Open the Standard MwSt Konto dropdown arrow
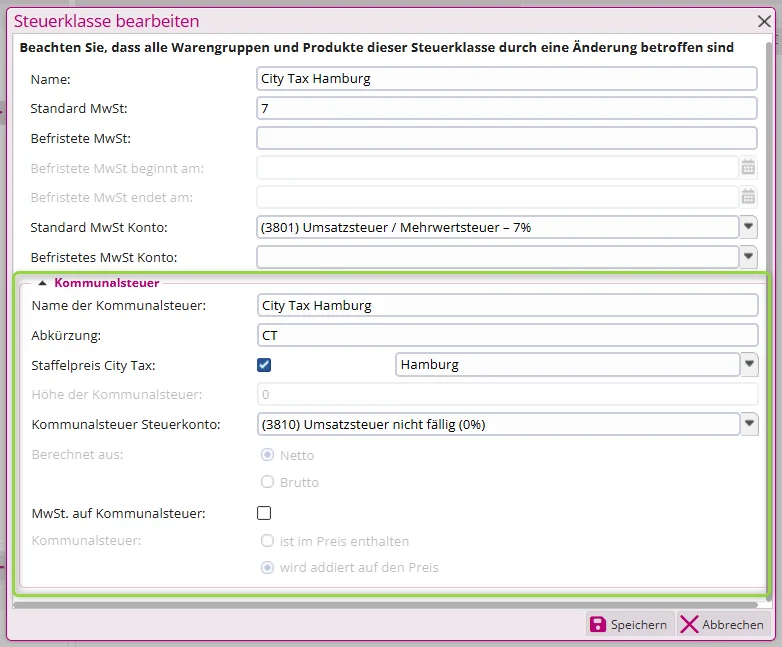 coord(748,227)
